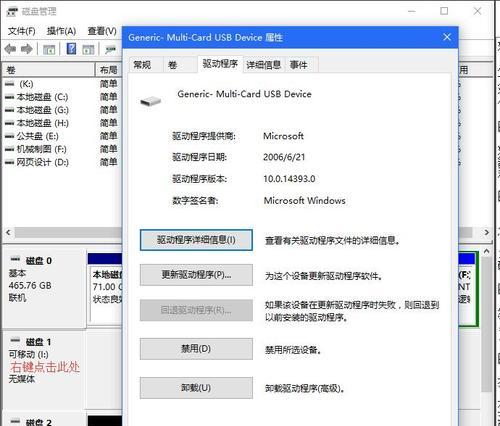Image resolution: width=500 pixels, height=426 pixels.
Task: Click the action pane toolbar icon
Action: (88, 50)
